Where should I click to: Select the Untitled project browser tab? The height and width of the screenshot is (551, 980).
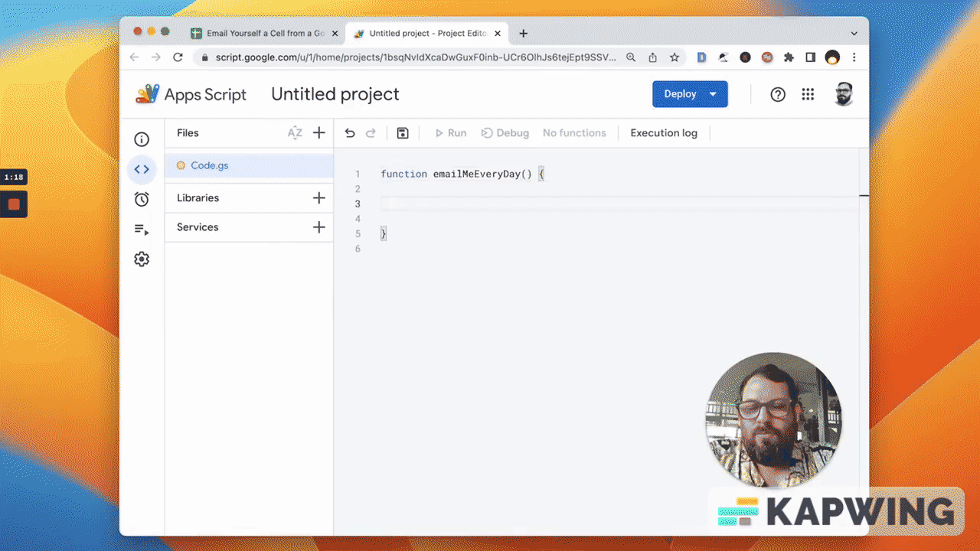pyautogui.click(x=426, y=34)
